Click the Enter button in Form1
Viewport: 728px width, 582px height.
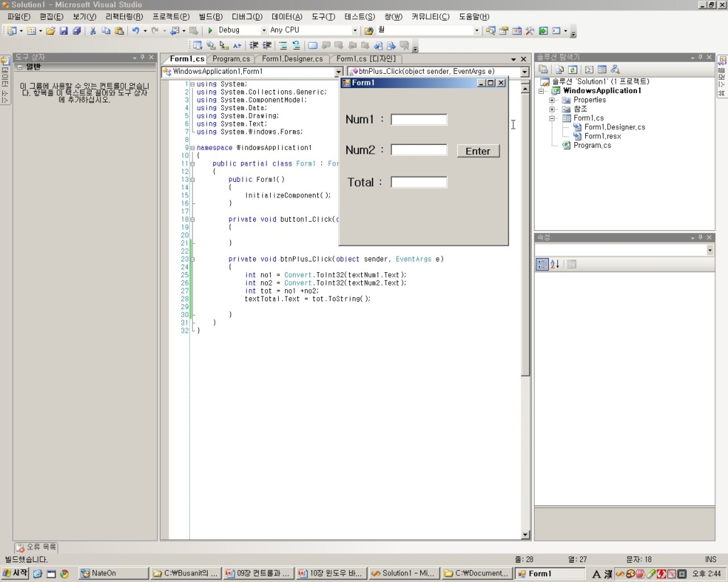478,151
